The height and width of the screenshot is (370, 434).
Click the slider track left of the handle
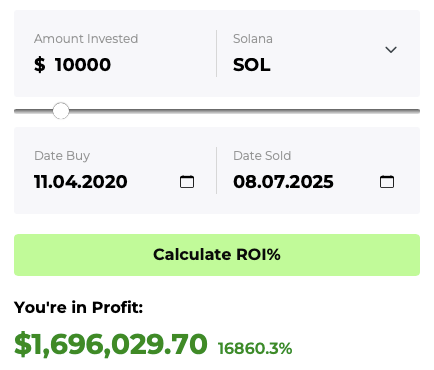pos(33,111)
